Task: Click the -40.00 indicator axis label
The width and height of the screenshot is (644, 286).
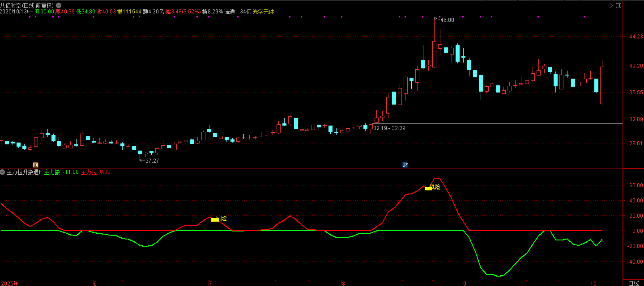Action: pyautogui.click(x=635, y=262)
